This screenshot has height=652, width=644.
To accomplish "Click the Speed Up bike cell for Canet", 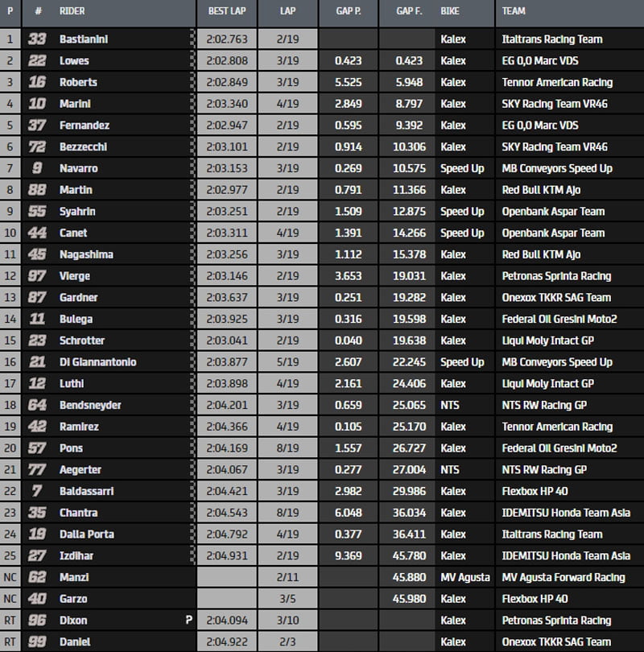I will (x=462, y=233).
